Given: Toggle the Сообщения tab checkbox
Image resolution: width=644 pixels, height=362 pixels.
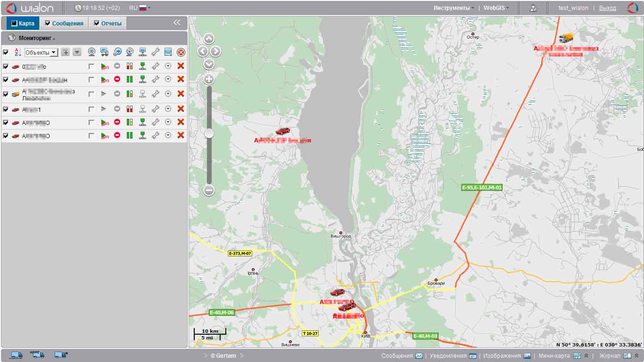Looking at the screenshot, I should pyautogui.click(x=47, y=23).
